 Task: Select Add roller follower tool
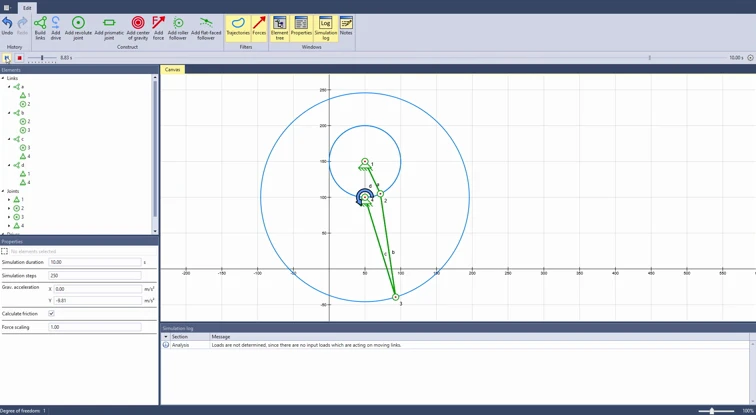click(178, 28)
